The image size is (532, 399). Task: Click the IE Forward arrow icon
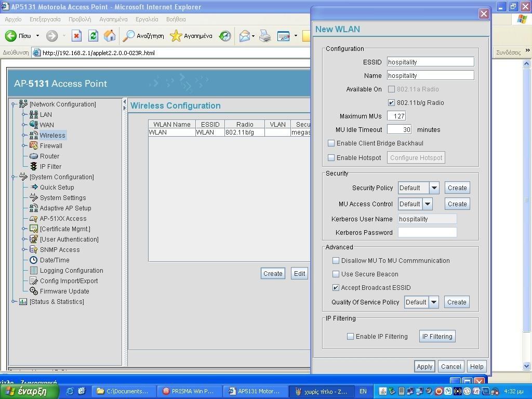pos(52,36)
